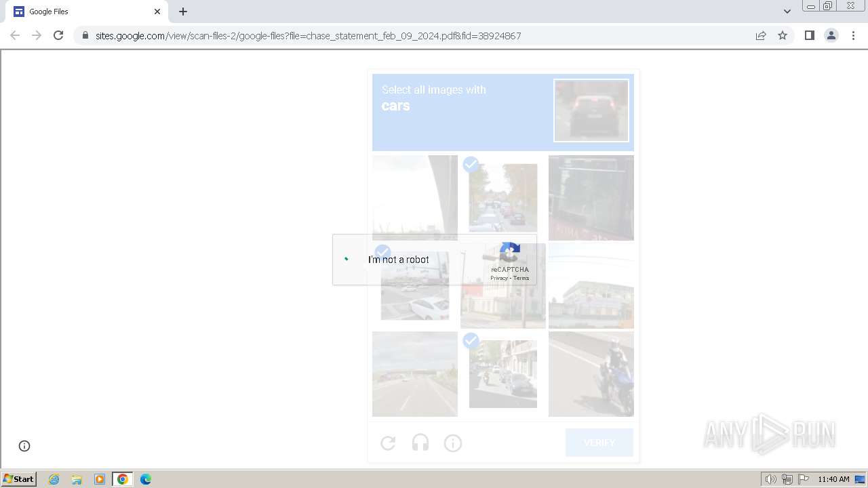Image resolution: width=868 pixels, height=488 pixels.
Task: Close the Google Files tab
Action: pyautogui.click(x=157, y=12)
